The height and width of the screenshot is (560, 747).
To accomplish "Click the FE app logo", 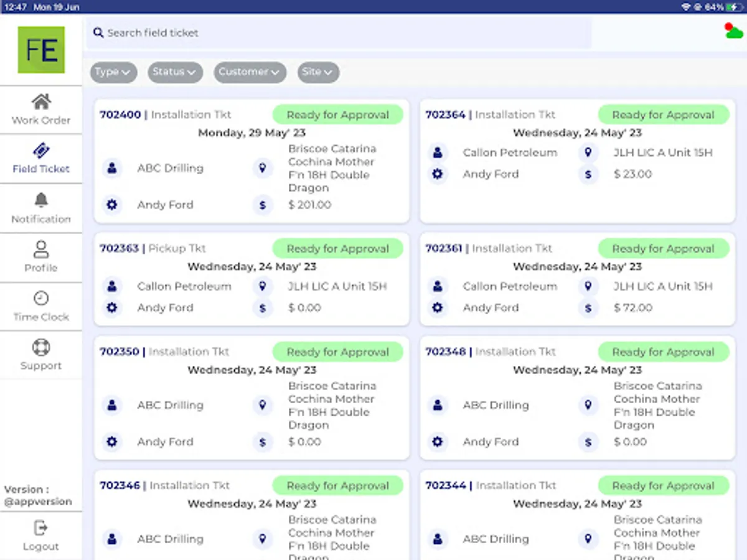I will point(41,50).
